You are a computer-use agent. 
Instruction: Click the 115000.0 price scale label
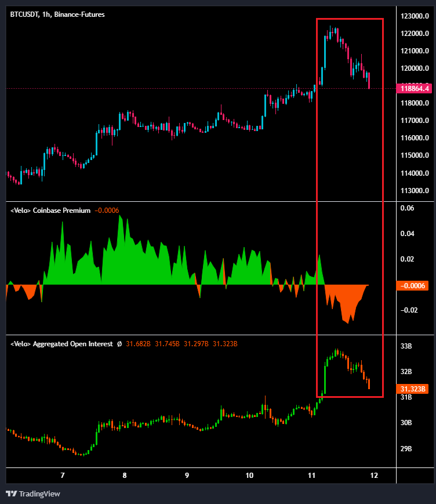[415, 155]
